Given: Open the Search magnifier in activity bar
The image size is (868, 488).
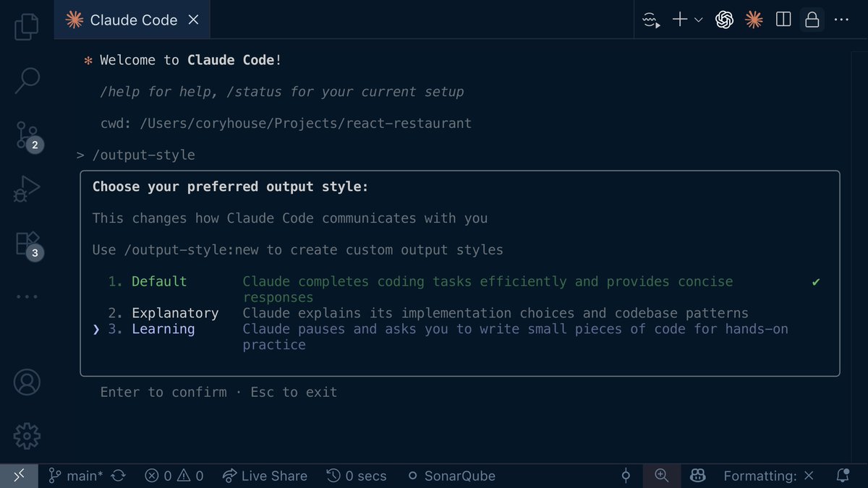Looking at the screenshot, I should point(27,80).
